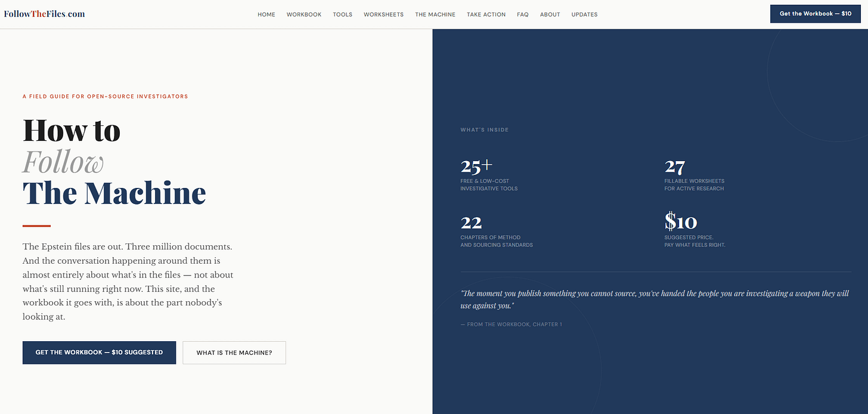
Task: Click 'Free & low-cost investigative tools' caption
Action: (x=489, y=185)
